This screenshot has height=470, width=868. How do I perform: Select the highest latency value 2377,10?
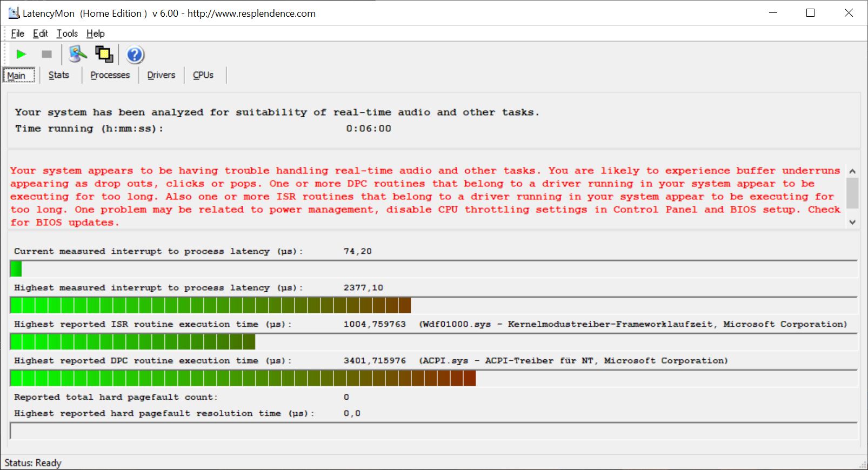363,287
